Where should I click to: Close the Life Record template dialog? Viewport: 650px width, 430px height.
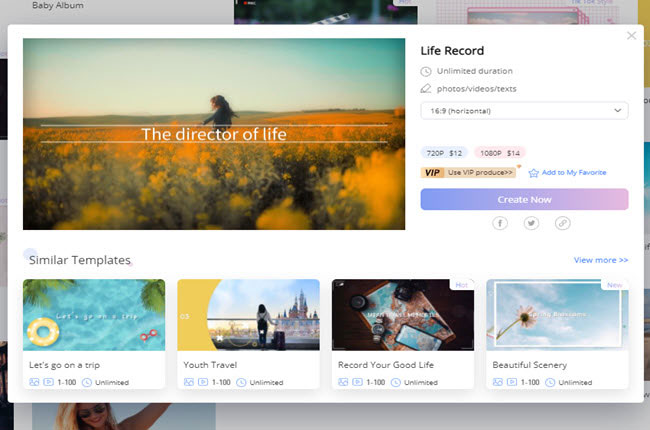pos(631,36)
